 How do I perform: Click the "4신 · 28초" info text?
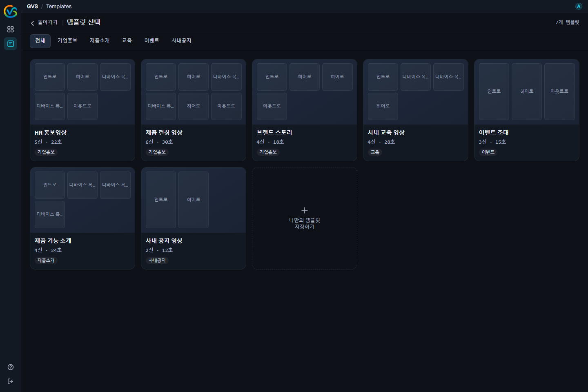(381, 142)
